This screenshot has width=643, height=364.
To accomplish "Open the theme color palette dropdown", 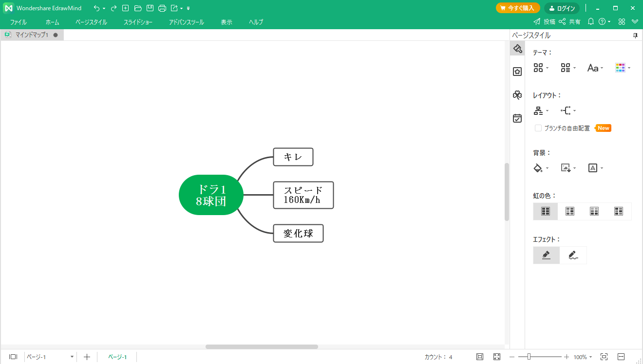I will pyautogui.click(x=623, y=68).
